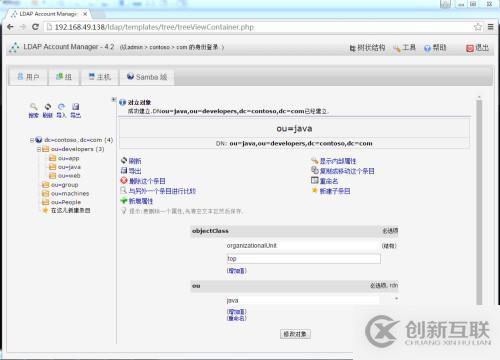Image resolution: width=500 pixels, height=360 pixels.
Task: Click the ou=group folder icon
Action: point(45,184)
